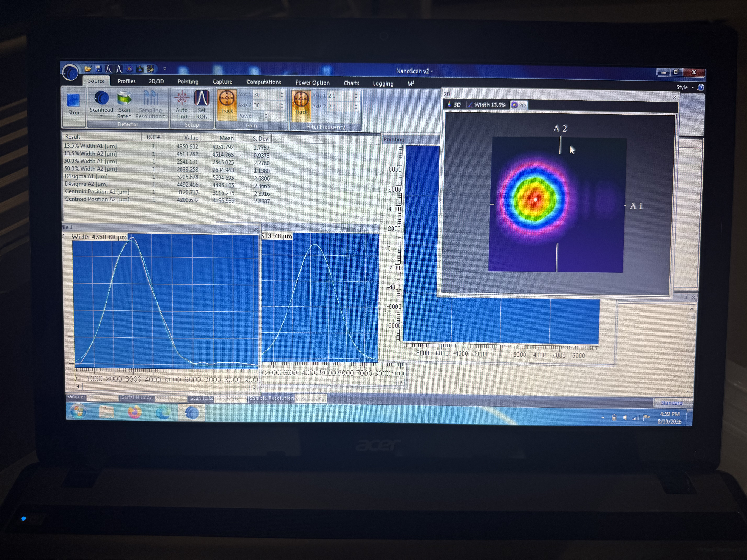Switch to the Source ribbon tab

click(96, 81)
